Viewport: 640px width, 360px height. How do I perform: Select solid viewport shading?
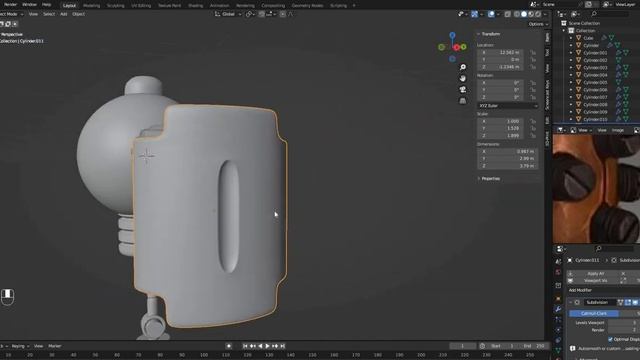coord(524,14)
